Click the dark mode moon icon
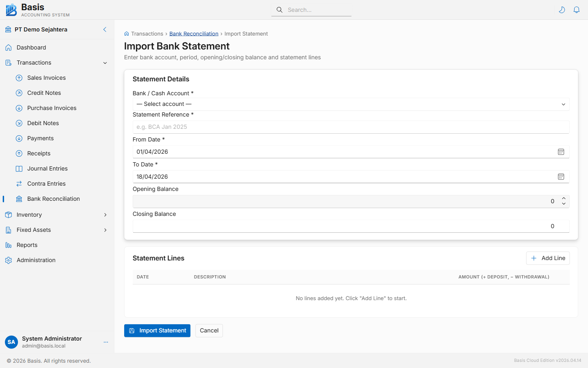Image resolution: width=588 pixels, height=368 pixels. [x=562, y=9]
